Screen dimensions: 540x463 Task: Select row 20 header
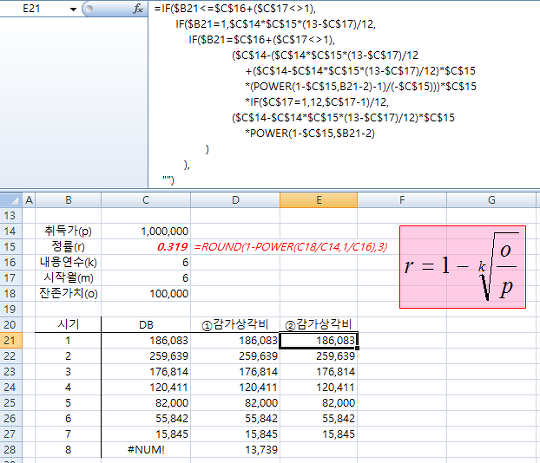(11, 325)
